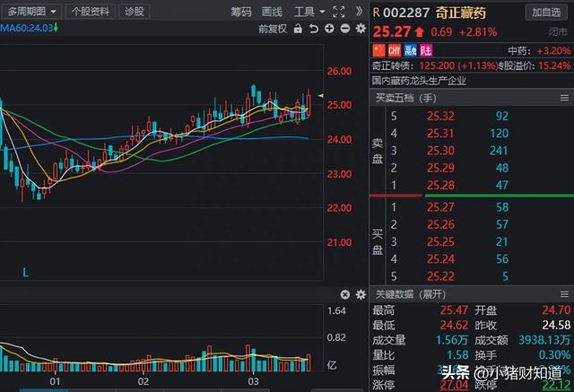Click sell level 3 volume 241
The height and width of the screenshot is (392, 574).
pyautogui.click(x=499, y=151)
